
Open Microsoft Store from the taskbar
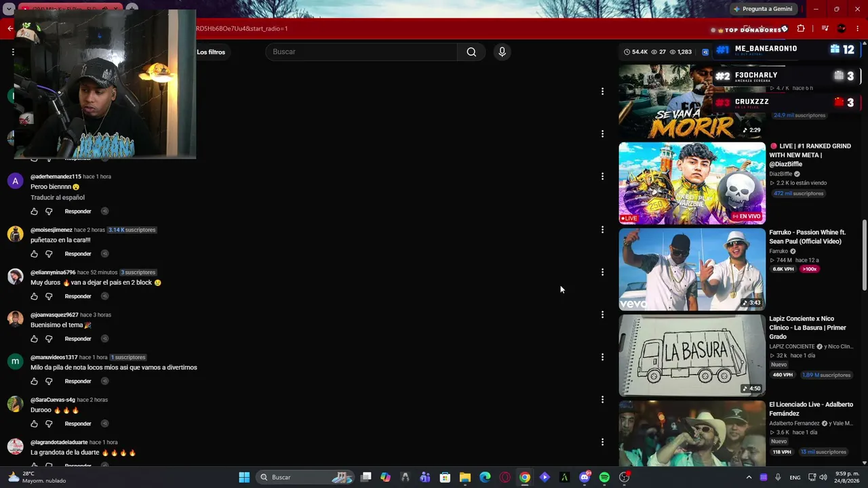(445, 477)
